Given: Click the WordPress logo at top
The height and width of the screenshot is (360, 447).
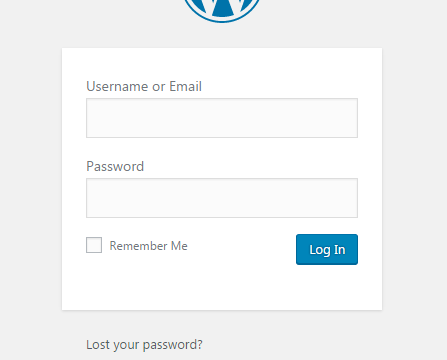Looking at the screenshot, I should [222, 10].
